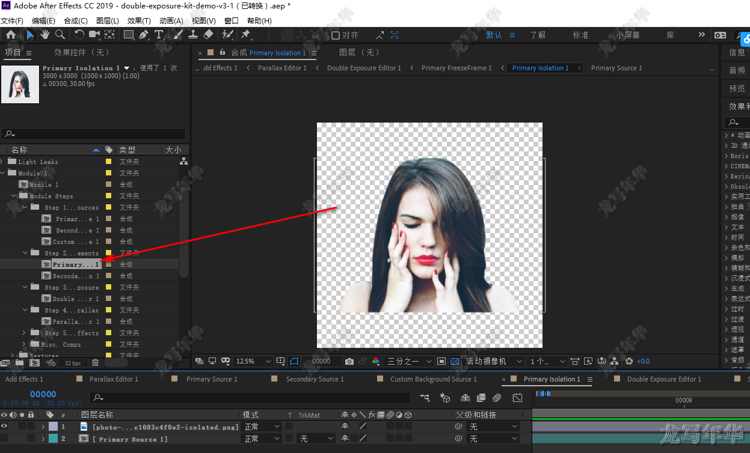Toggle transparency grid in viewer

tap(455, 361)
